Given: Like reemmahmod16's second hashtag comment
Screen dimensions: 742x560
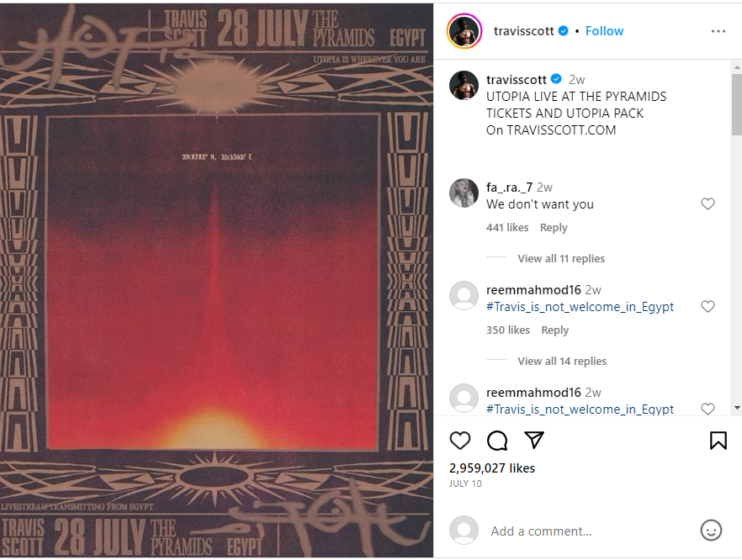Looking at the screenshot, I should click(708, 409).
